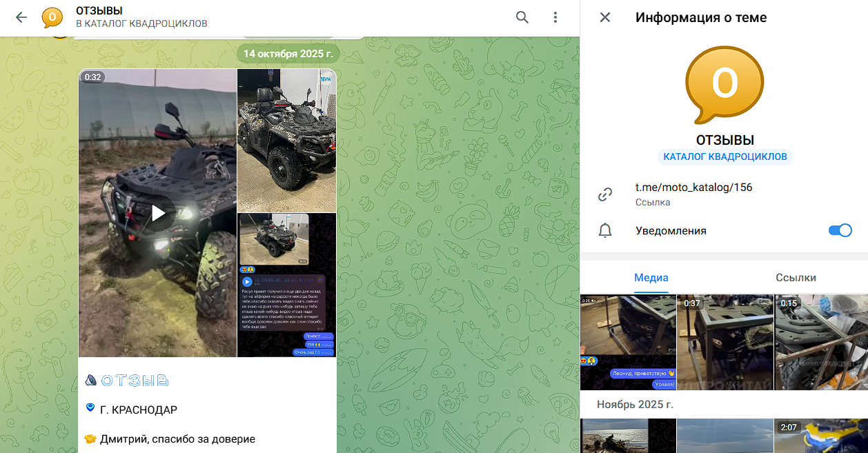Viewport: 868px width, 453px height.
Task: Open КАТАЛОГ КВАДРОЦИКЛОВ group badge
Action: [724, 157]
